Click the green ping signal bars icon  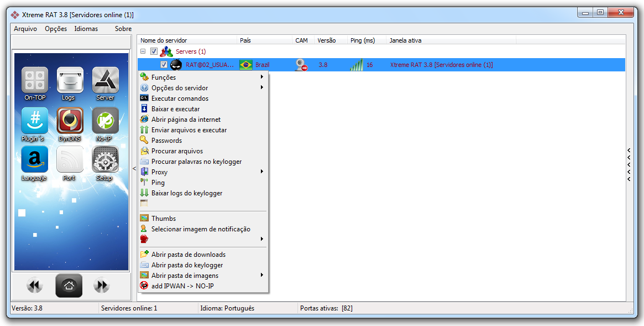coord(357,65)
